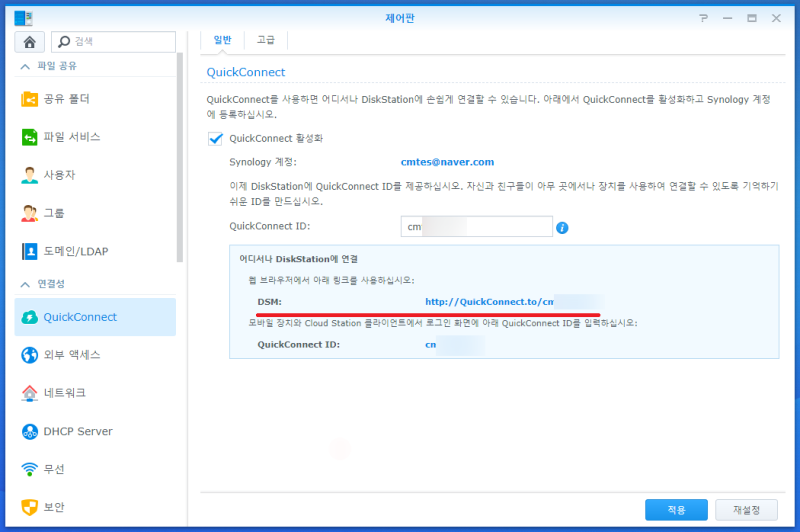Image resolution: width=800 pixels, height=532 pixels.
Task: Minimize the Control Panel window
Action: (728, 18)
